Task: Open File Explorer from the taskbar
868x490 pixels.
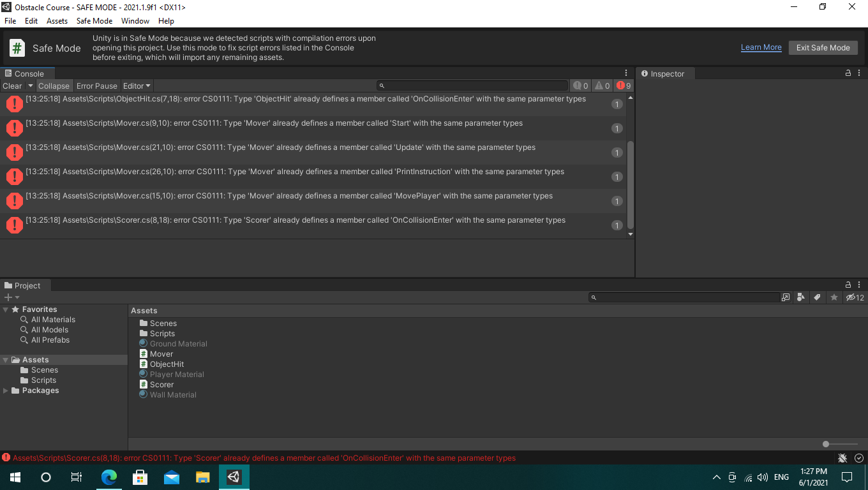Action: point(203,477)
